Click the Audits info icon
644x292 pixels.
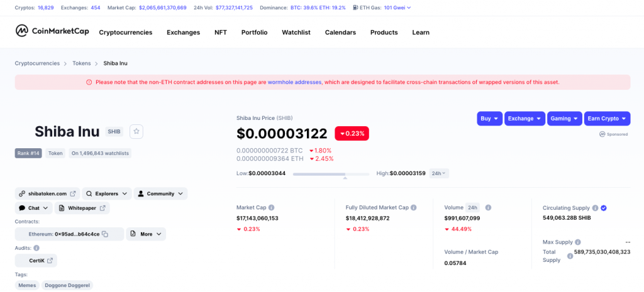[x=36, y=248]
